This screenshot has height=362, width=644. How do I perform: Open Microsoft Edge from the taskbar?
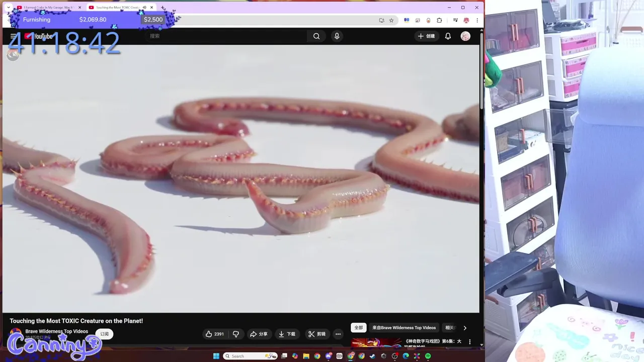[406, 356]
